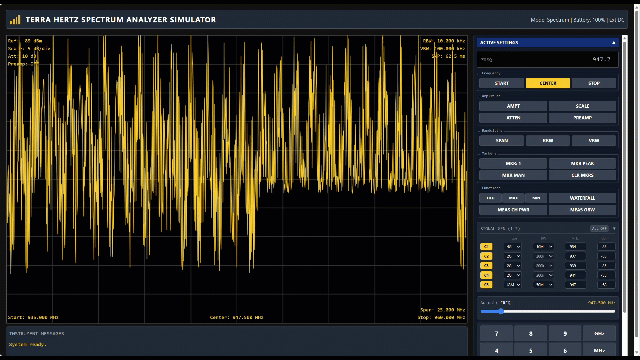Select the VBW bandwidth button

(594, 141)
